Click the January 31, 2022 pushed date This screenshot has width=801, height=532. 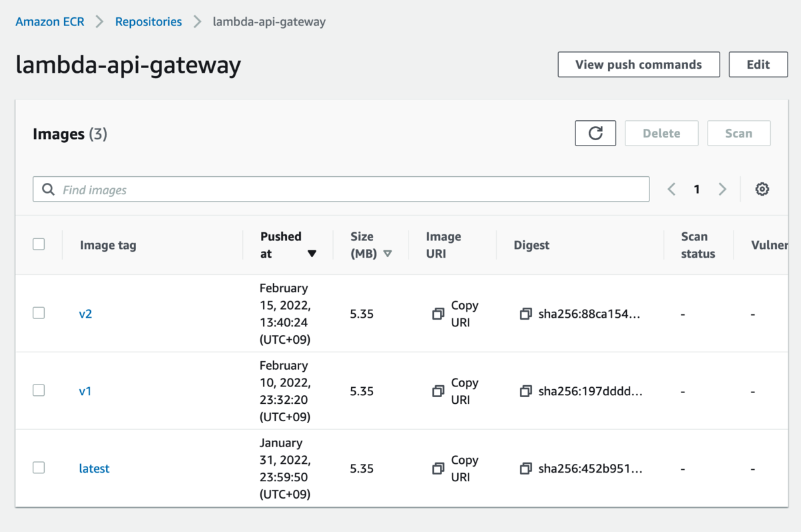click(285, 469)
